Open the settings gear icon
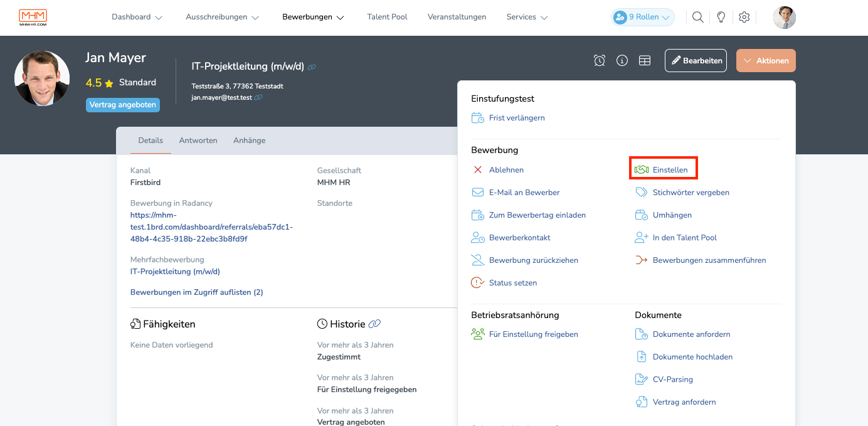 click(744, 18)
